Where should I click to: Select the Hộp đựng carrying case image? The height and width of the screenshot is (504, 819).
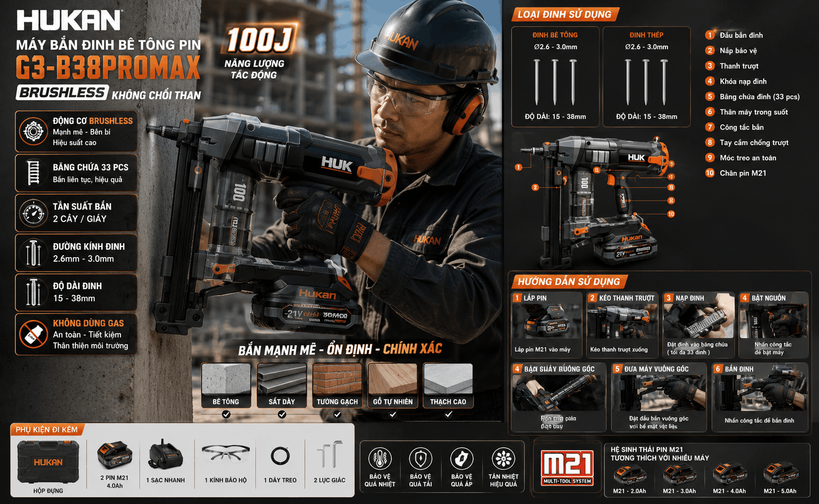(x=48, y=461)
